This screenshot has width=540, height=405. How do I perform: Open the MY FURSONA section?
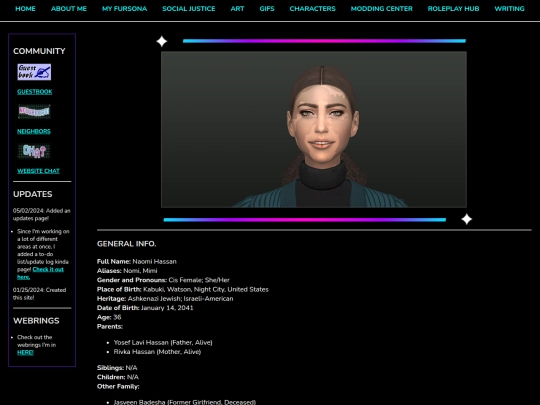coord(124,9)
